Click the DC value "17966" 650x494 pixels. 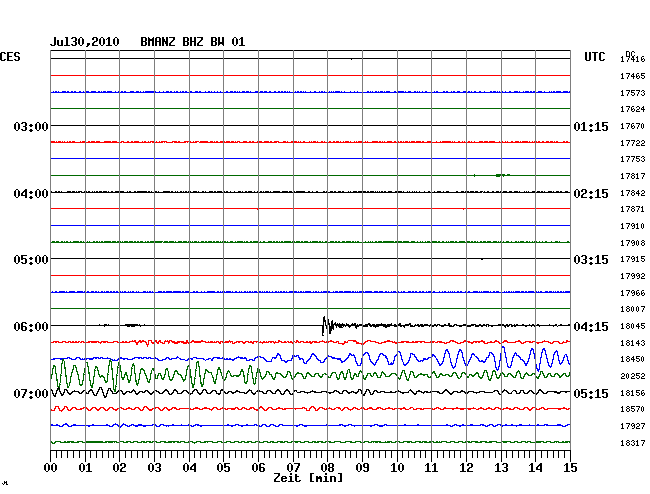click(633, 293)
